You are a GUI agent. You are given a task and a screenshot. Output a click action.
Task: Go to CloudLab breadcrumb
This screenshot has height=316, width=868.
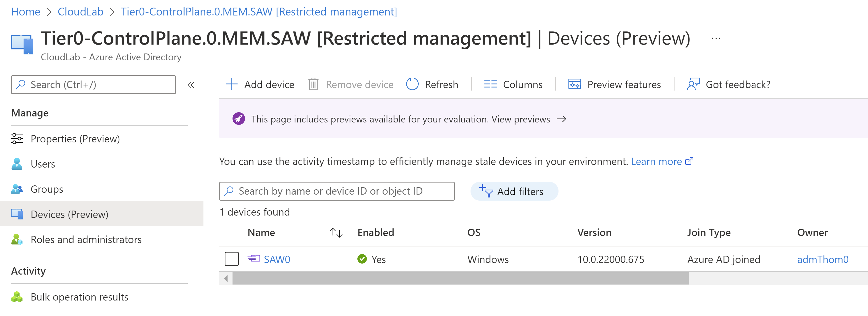click(x=80, y=12)
